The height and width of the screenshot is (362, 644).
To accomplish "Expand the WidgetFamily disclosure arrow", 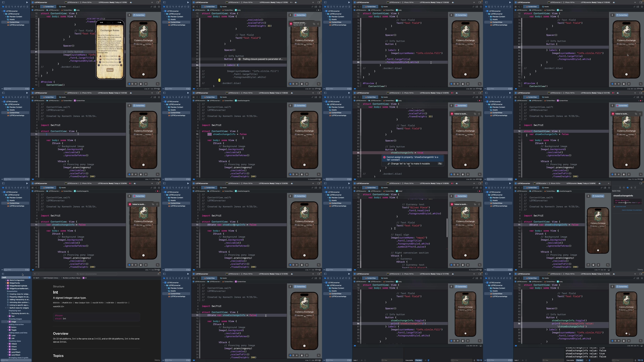I will (x=6, y=283).
